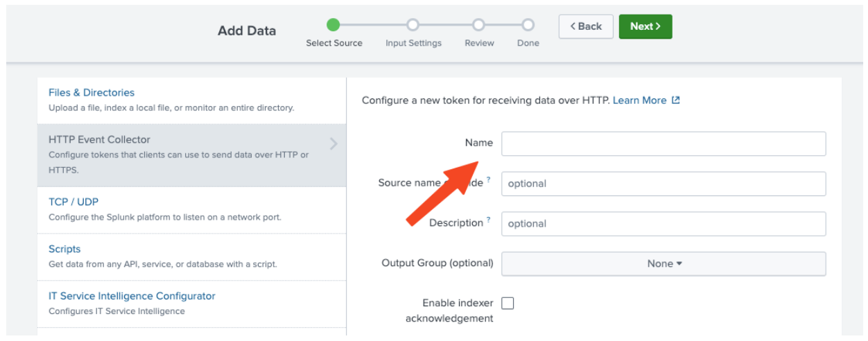Go back with the Back button
The width and height of the screenshot is (868, 341).
tap(586, 26)
